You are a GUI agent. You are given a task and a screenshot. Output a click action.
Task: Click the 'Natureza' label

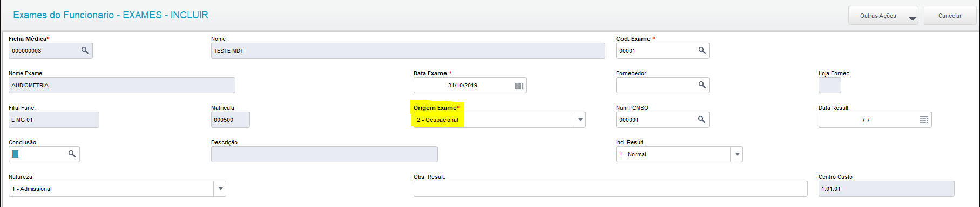(21, 177)
